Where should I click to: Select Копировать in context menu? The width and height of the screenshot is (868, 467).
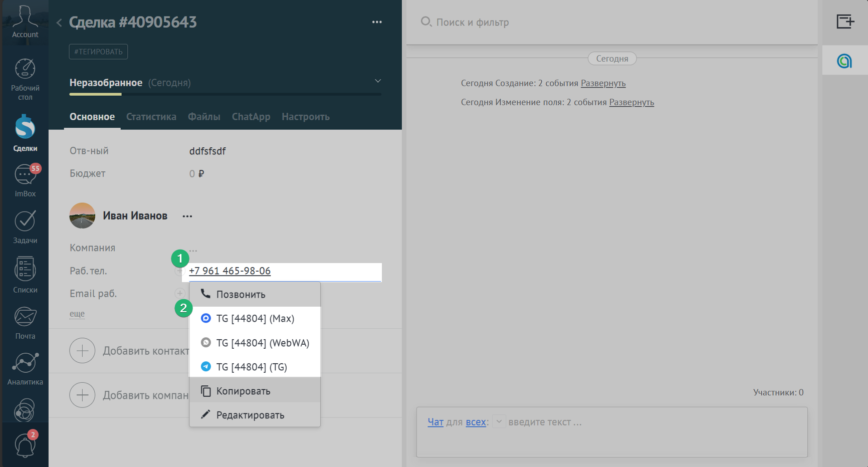pyautogui.click(x=243, y=391)
